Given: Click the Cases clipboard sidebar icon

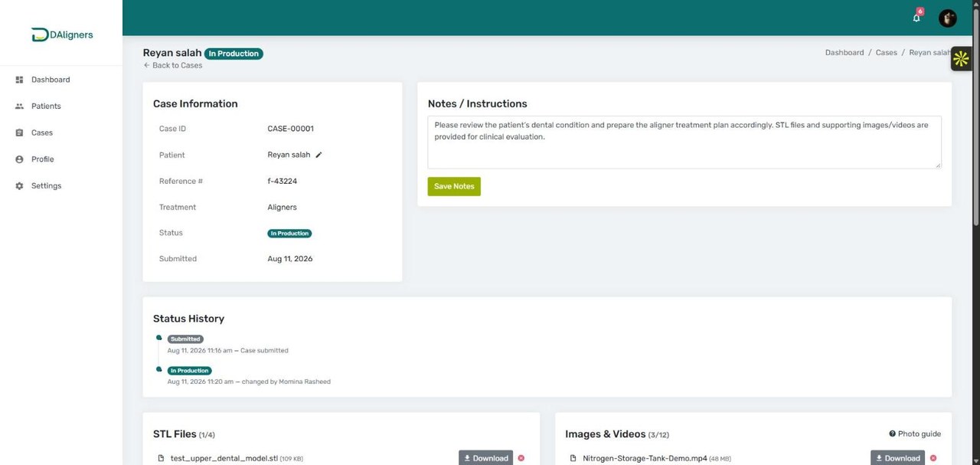Looking at the screenshot, I should coord(19,133).
